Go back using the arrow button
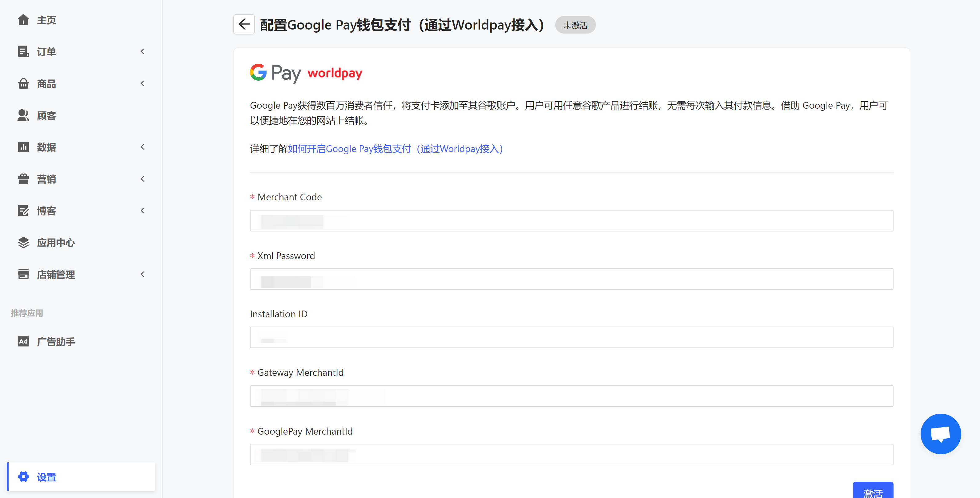Viewport: 980px width, 498px height. tap(244, 24)
